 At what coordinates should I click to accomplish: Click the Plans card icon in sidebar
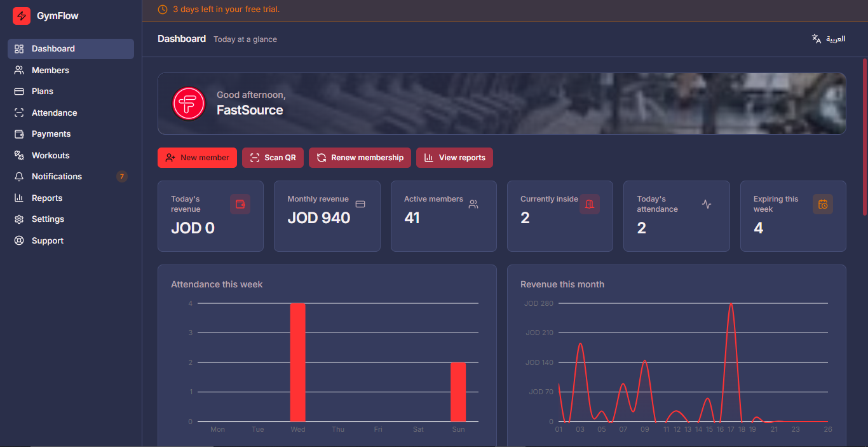[x=19, y=92]
